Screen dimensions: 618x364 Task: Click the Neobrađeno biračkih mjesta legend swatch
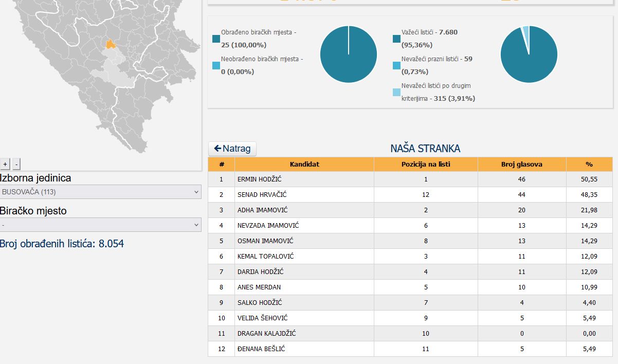216,65
